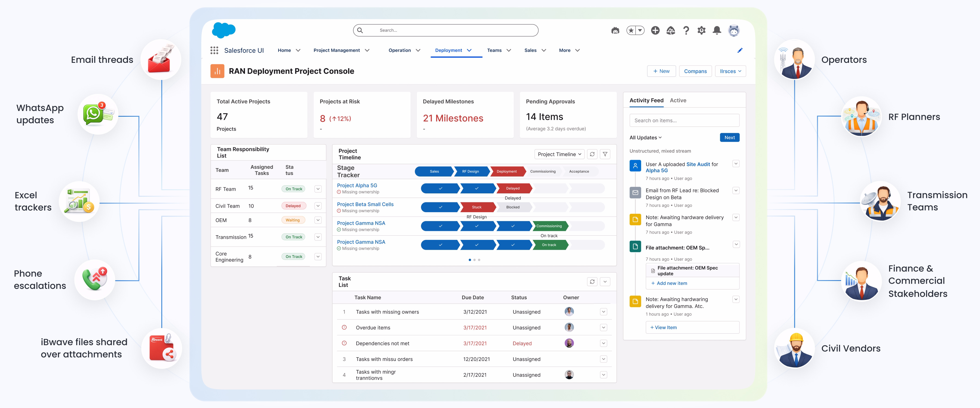Open the user avatar profile menu

click(734, 30)
